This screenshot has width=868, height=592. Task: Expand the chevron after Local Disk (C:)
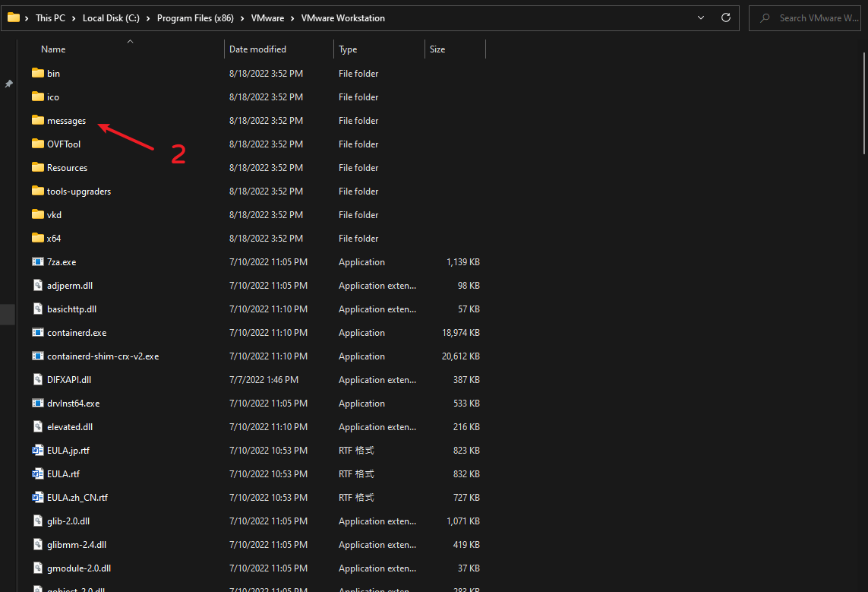(x=148, y=18)
